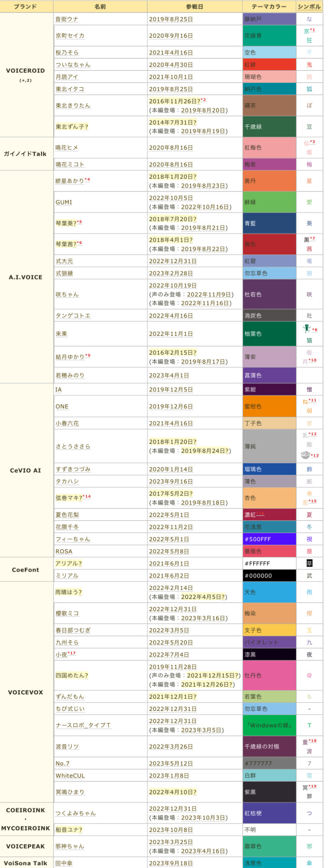Click the green figure icon in 来果 row
324x868 pixels.
point(307,329)
